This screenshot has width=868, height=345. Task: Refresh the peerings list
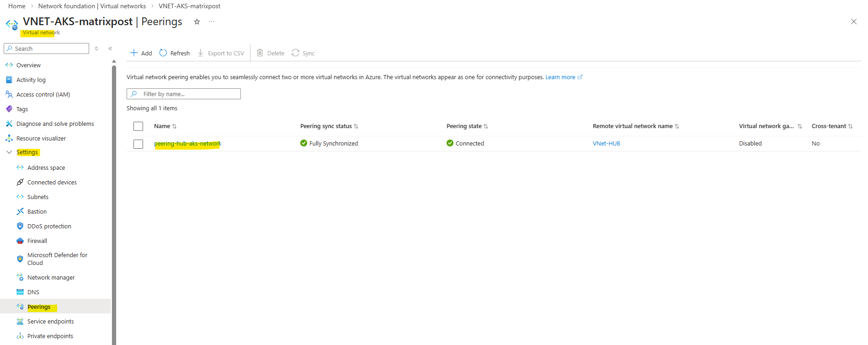tap(175, 53)
